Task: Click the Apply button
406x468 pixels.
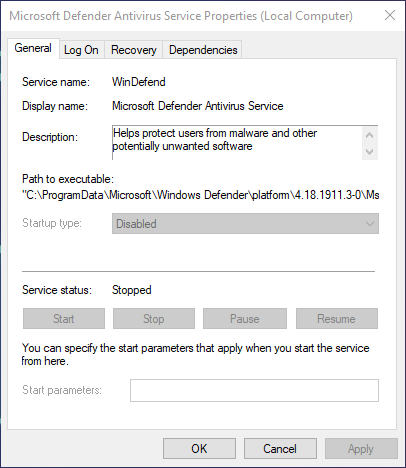Action: tap(361, 449)
